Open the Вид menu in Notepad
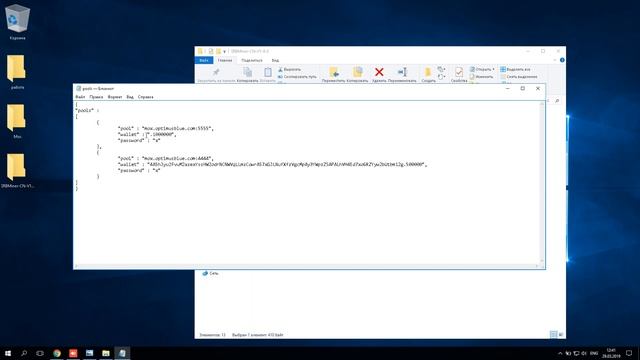640x360 pixels. pos(130,97)
